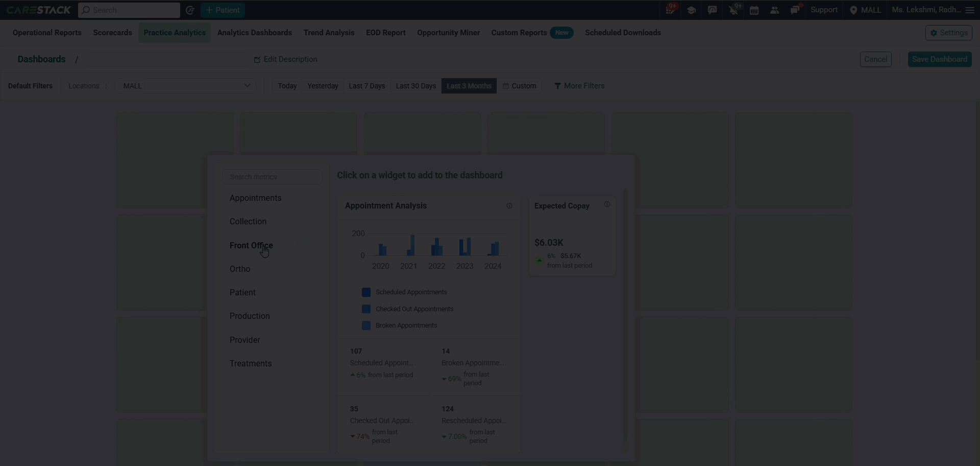The image size is (980, 466).
Task: Open the people group icon in top bar
Action: click(x=775, y=10)
